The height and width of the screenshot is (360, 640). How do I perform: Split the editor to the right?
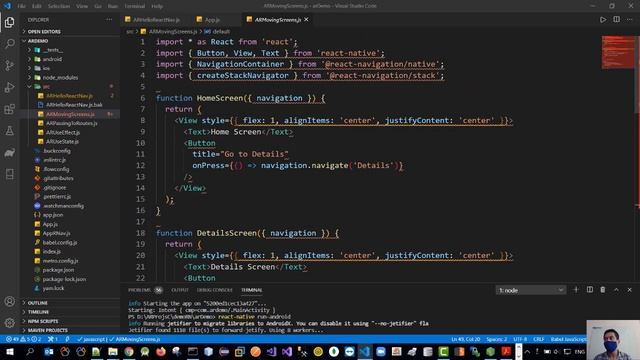click(616, 20)
